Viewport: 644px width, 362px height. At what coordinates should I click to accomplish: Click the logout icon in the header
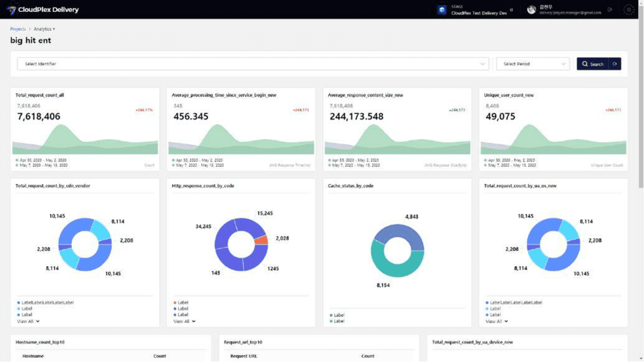pos(610,10)
